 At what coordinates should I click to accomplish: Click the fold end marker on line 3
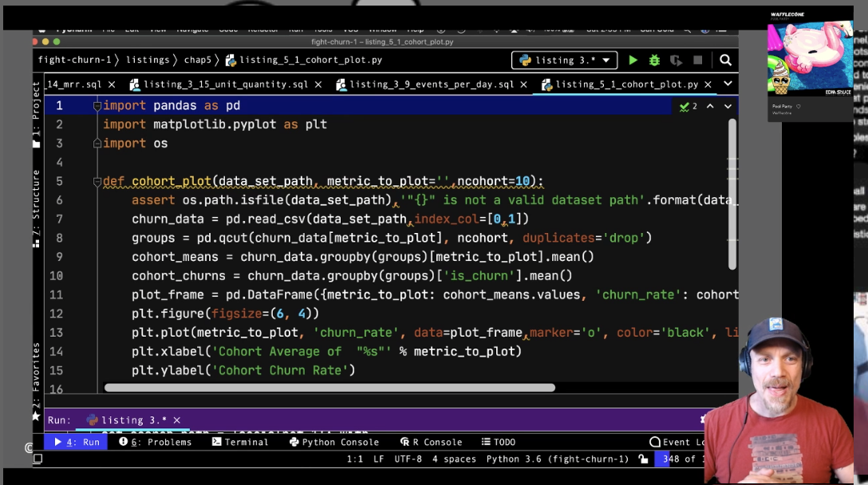97,144
